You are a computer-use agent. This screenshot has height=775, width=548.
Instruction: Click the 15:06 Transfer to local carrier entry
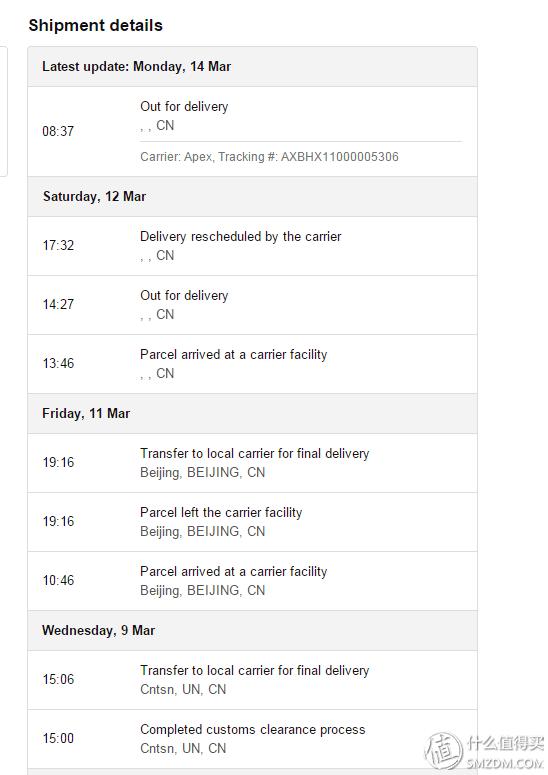click(x=253, y=680)
